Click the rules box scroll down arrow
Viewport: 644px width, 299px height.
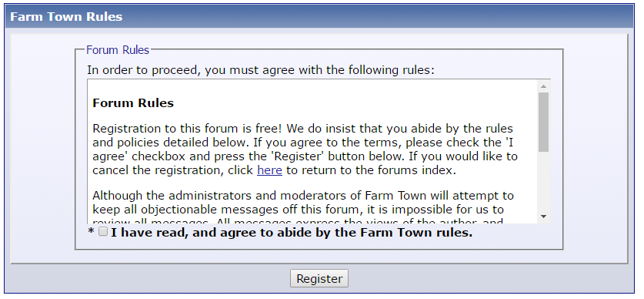543,217
